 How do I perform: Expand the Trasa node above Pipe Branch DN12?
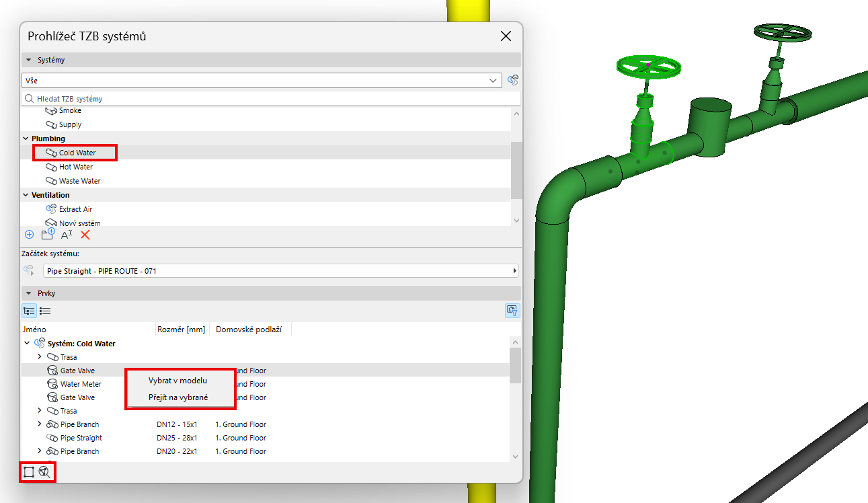pyautogui.click(x=40, y=411)
